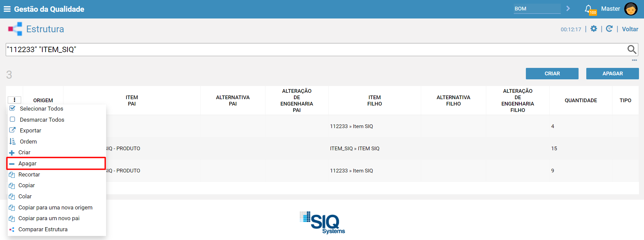Open the Master user avatar

pyautogui.click(x=631, y=9)
